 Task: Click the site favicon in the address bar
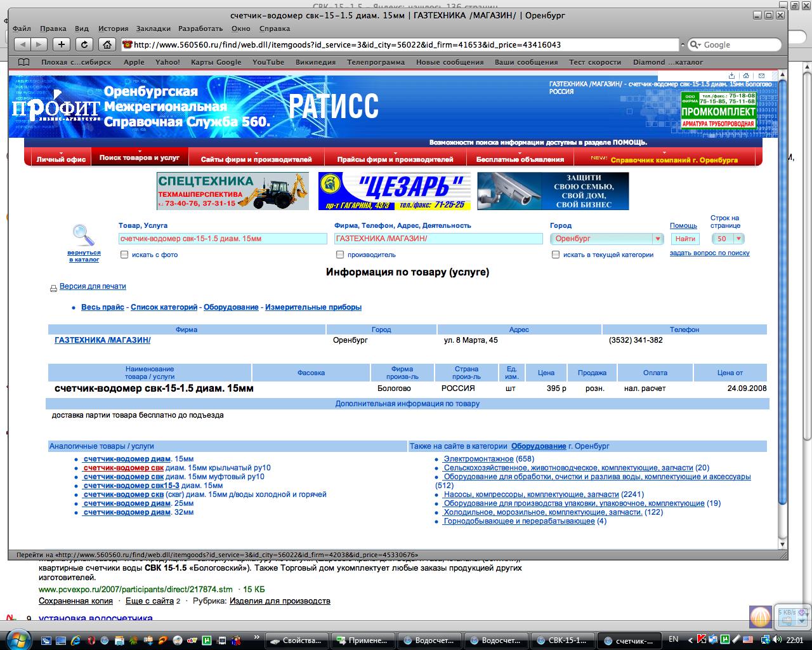click(128, 44)
